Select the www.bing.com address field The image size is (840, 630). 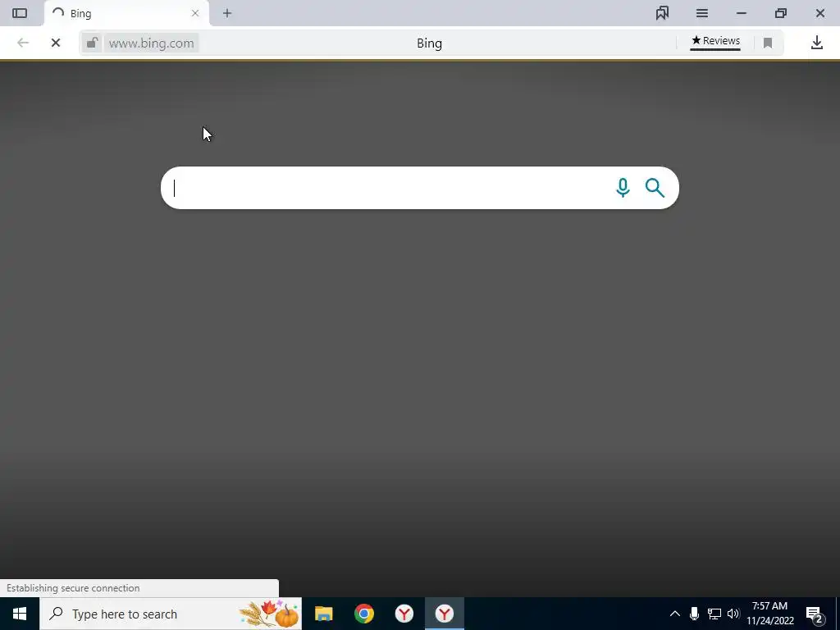pyautogui.click(x=152, y=43)
